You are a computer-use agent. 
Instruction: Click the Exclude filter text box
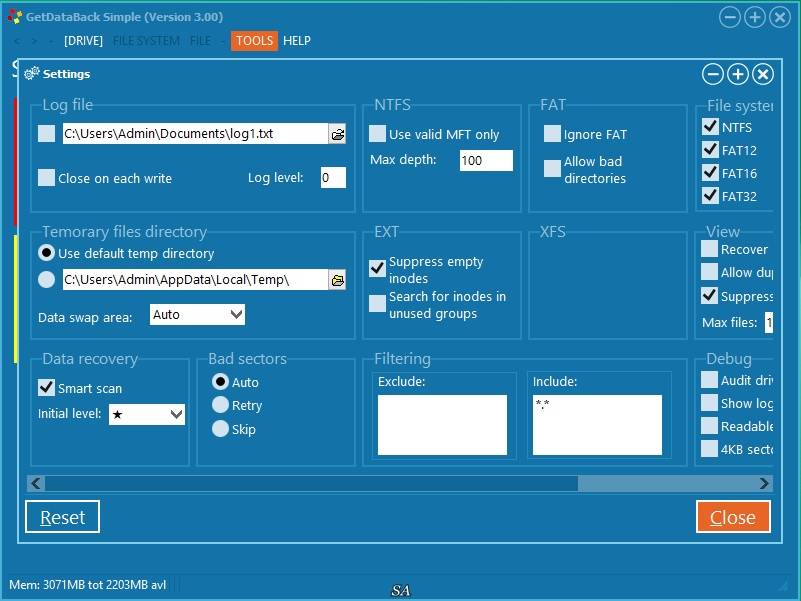(442, 425)
